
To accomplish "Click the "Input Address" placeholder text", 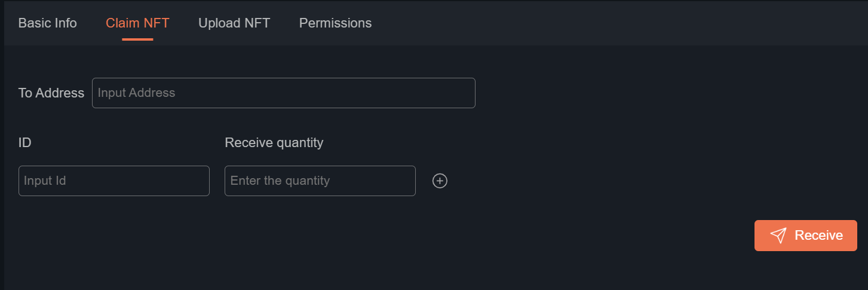I will (x=136, y=93).
